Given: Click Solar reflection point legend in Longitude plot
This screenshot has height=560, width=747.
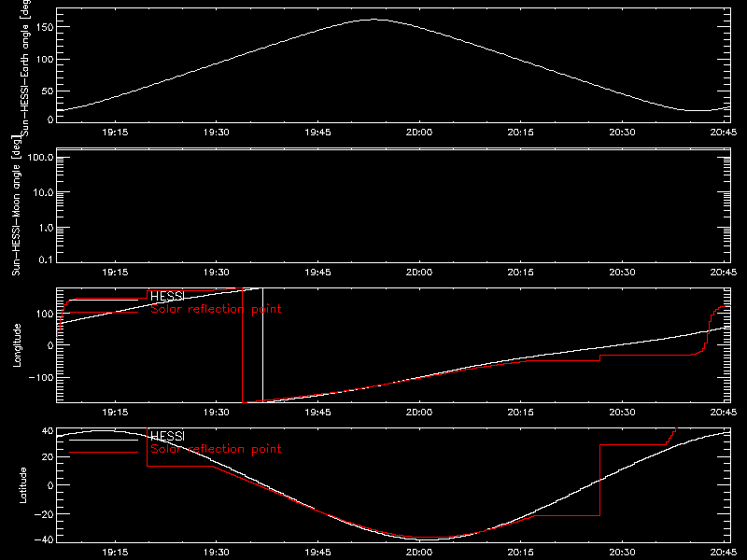Looking at the screenshot, I should [216, 309].
